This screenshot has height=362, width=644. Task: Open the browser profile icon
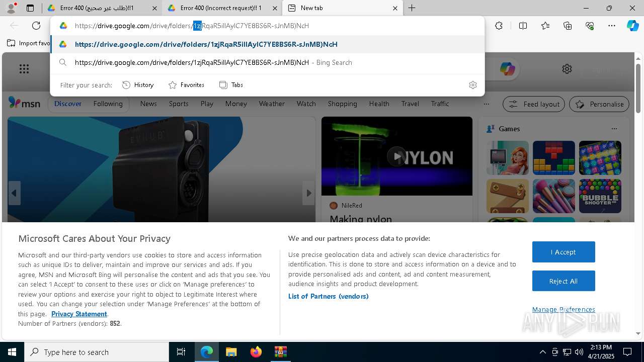pyautogui.click(x=11, y=8)
